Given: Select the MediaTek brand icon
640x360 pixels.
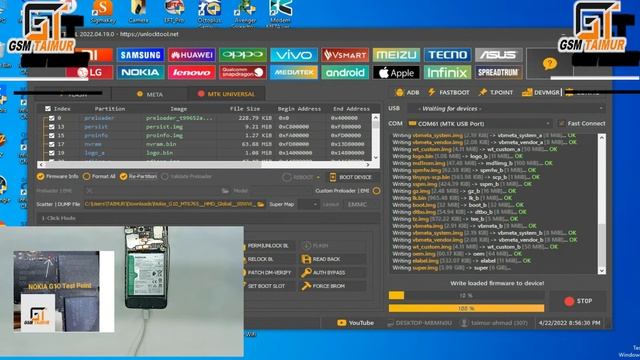Looking at the screenshot, I should point(294,73).
